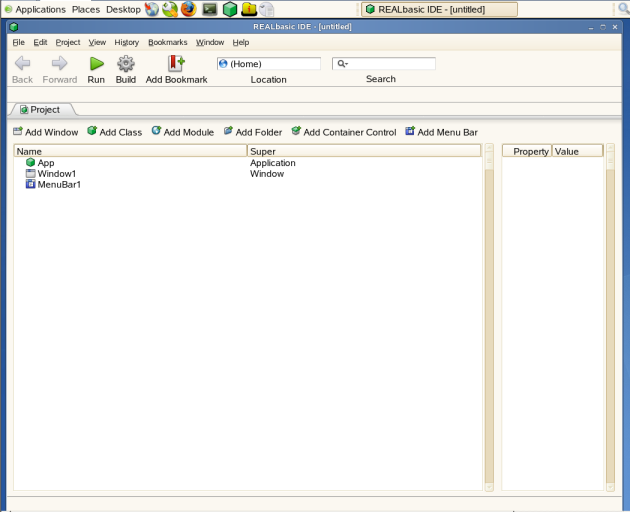
Task: Click inside the Search field
Action: click(x=384, y=63)
